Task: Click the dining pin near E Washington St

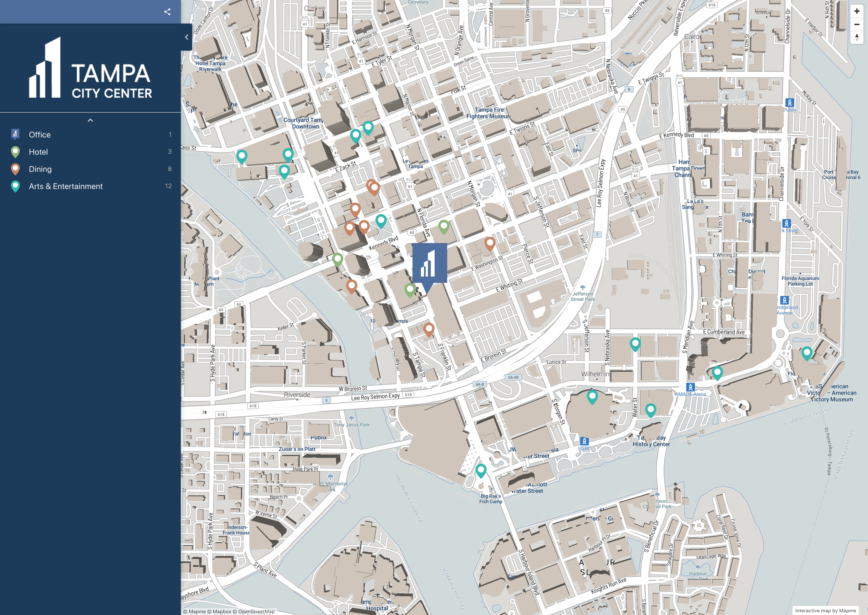Action: click(x=490, y=244)
